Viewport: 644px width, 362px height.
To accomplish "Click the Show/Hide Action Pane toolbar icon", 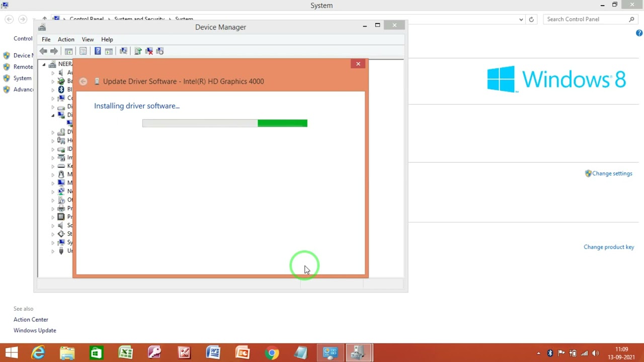I will click(109, 51).
